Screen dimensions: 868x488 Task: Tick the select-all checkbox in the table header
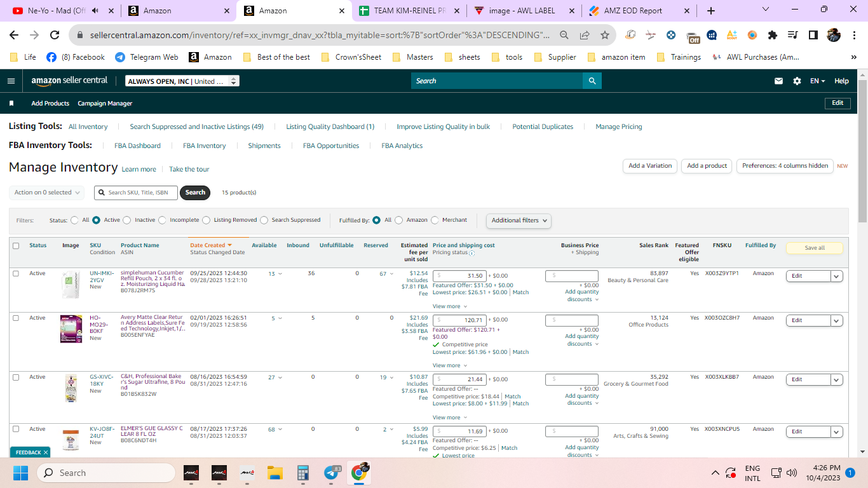point(16,246)
